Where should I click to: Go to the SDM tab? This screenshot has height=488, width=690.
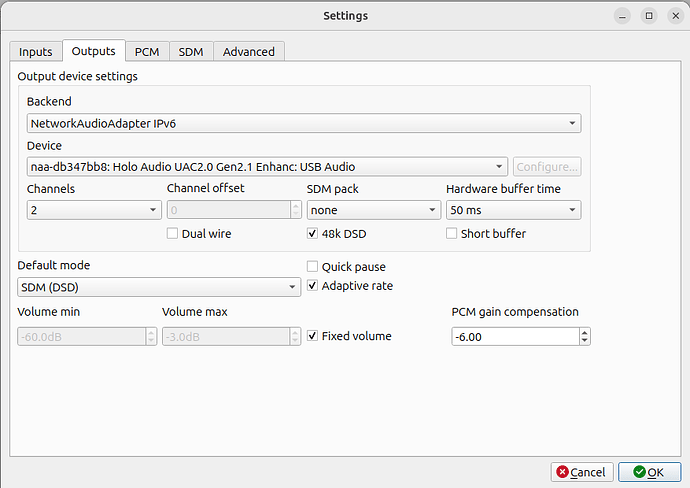coord(191,51)
